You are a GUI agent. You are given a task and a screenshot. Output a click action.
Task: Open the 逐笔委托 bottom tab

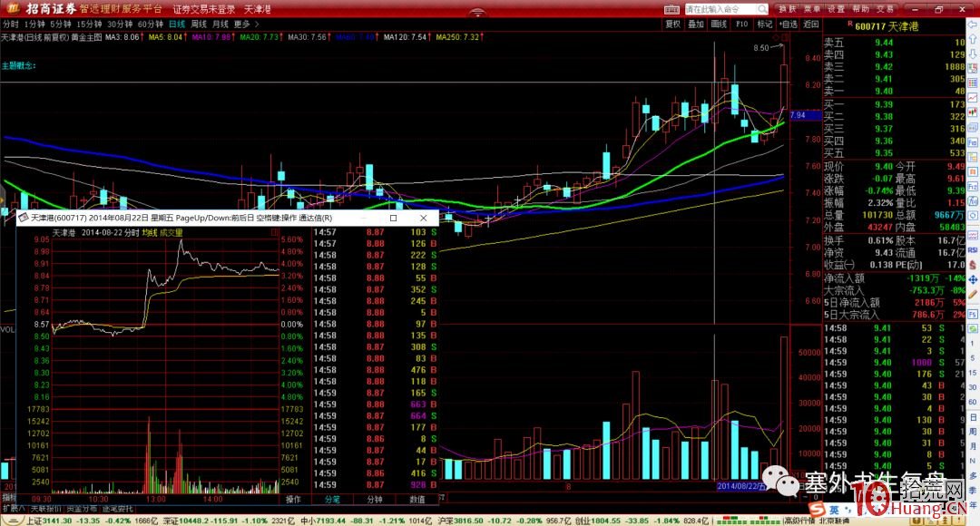click(x=117, y=509)
